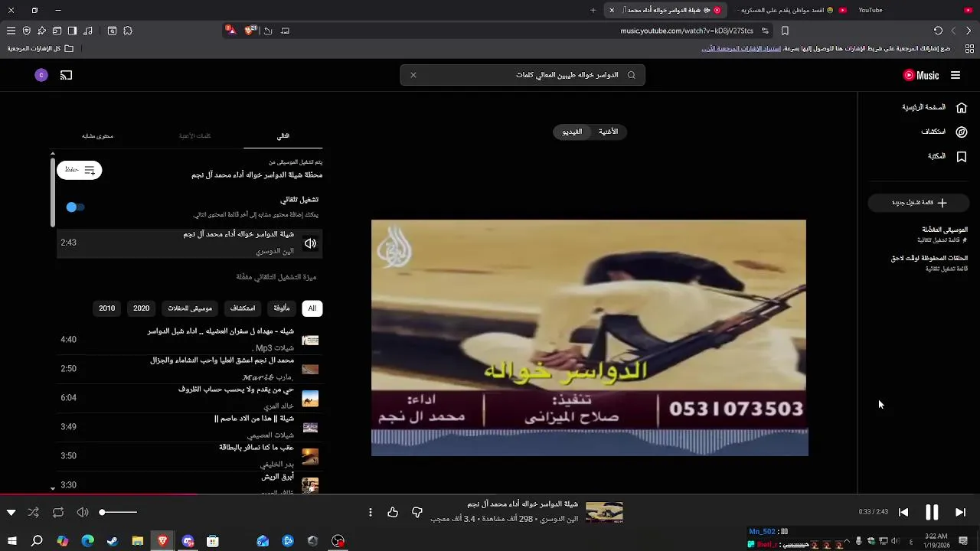Open the all bookmarks folder
The height and width of the screenshot is (551, 980).
coord(41,48)
